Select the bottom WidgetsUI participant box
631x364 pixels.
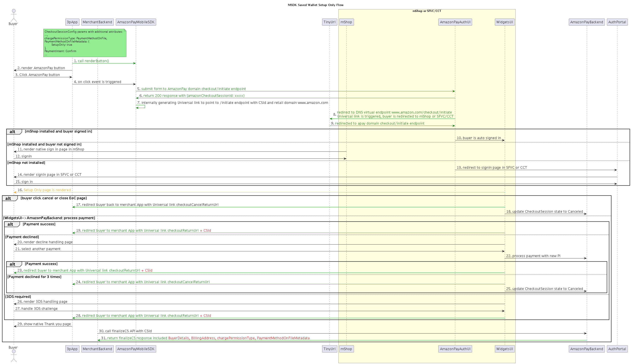click(505, 349)
